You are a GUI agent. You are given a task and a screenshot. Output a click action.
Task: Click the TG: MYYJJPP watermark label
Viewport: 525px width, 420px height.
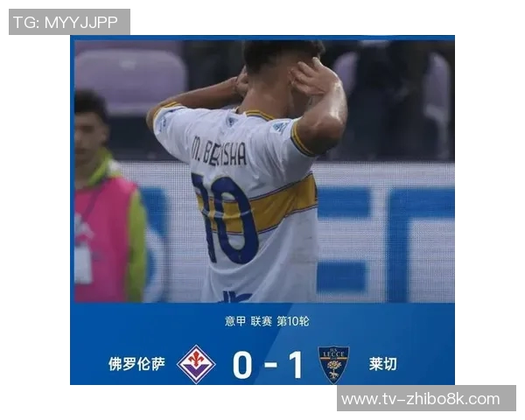coord(66,23)
